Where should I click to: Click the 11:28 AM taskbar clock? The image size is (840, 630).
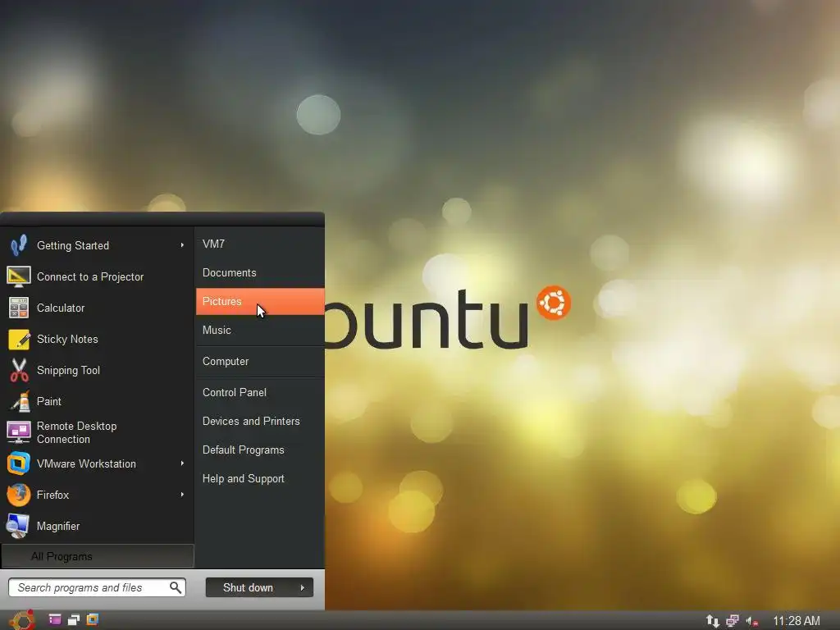[796, 621]
